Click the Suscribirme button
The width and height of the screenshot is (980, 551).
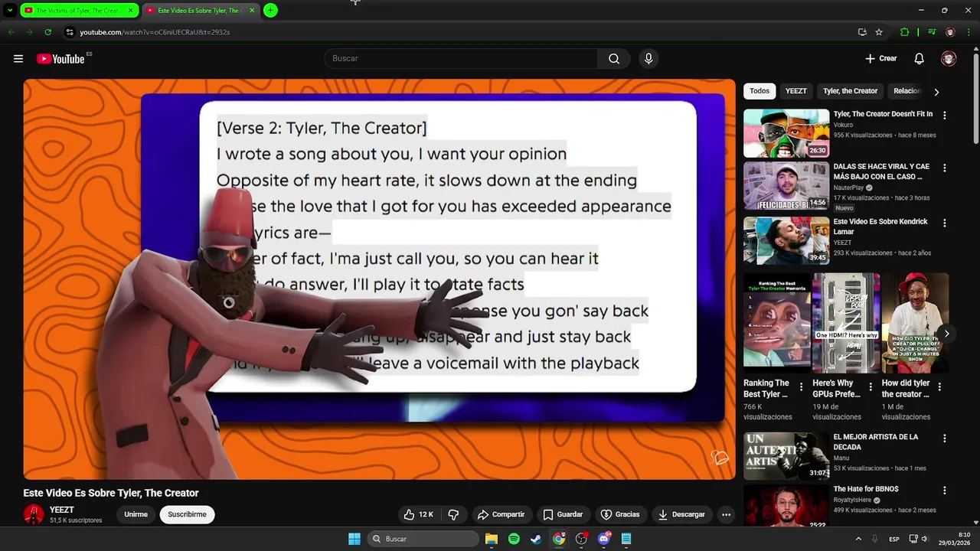188,514
